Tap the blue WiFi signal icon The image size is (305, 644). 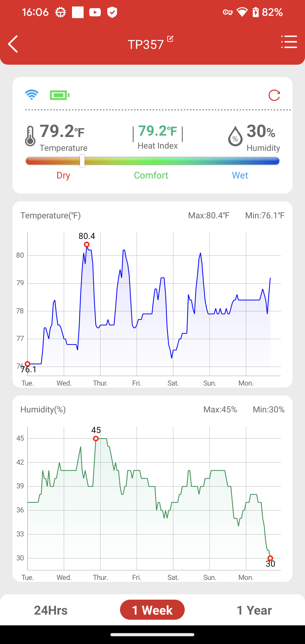(x=32, y=95)
